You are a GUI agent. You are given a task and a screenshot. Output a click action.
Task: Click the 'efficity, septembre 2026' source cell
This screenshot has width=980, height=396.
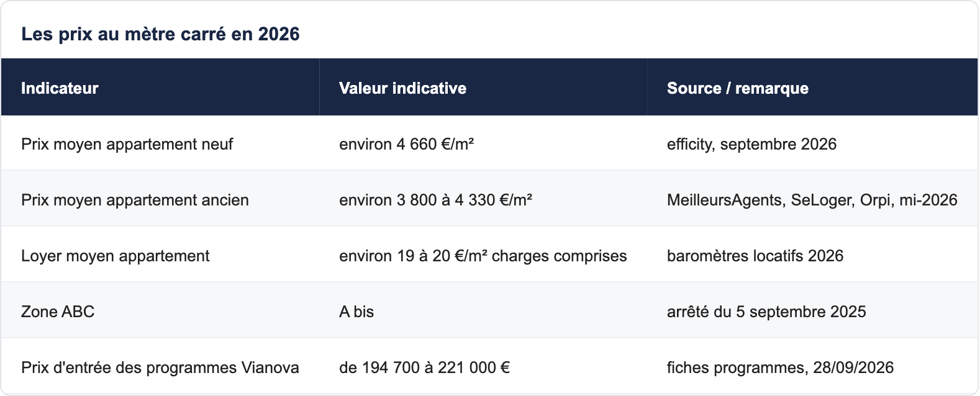(x=812, y=143)
